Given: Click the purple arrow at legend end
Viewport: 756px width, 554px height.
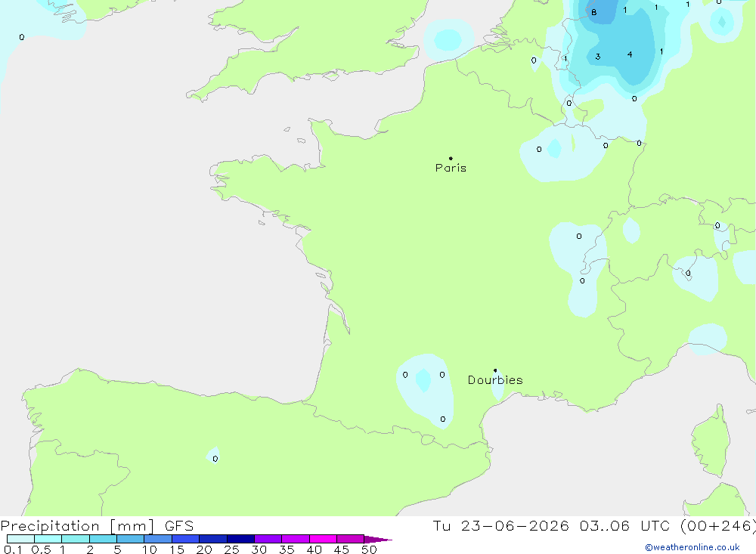Looking at the screenshot, I should [378, 539].
